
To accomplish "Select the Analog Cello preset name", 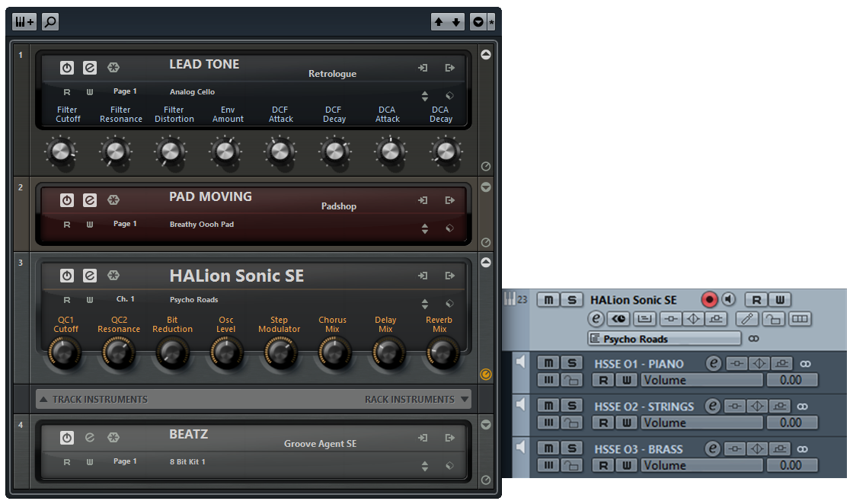I will pyautogui.click(x=192, y=92).
